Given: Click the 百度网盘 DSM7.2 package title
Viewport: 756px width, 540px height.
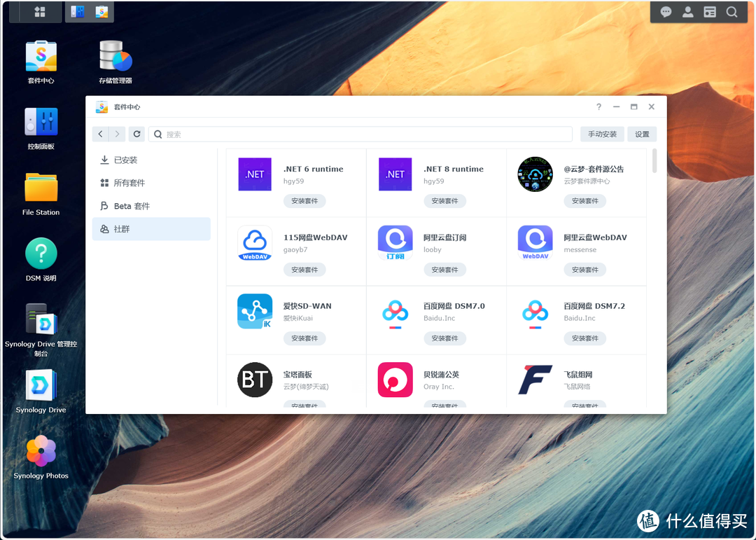Looking at the screenshot, I should 594,306.
